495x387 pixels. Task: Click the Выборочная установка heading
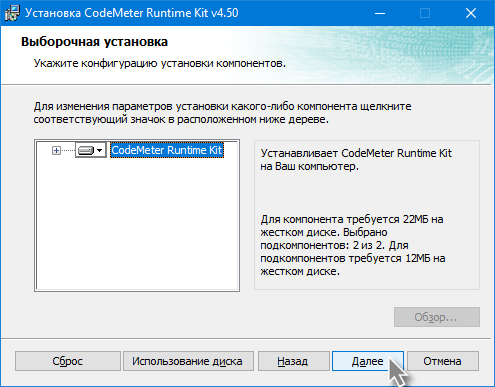click(x=94, y=42)
